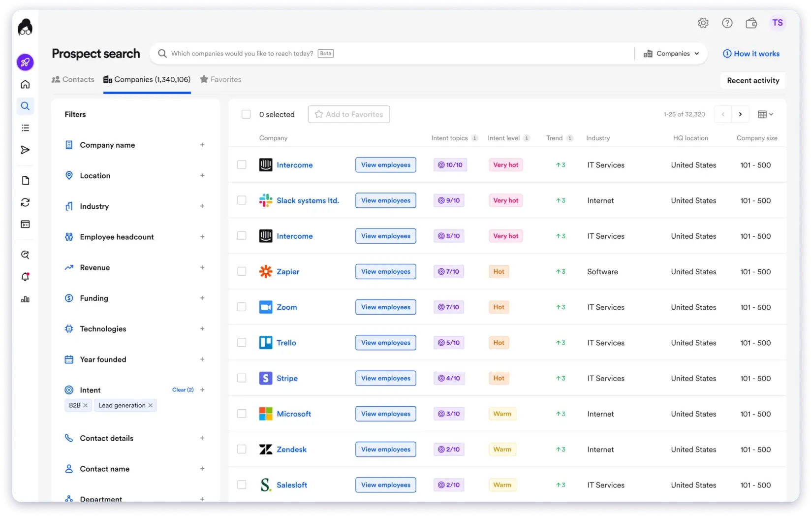The image size is (812, 517).
Task: Open the bar chart analytics icon
Action: (25, 299)
